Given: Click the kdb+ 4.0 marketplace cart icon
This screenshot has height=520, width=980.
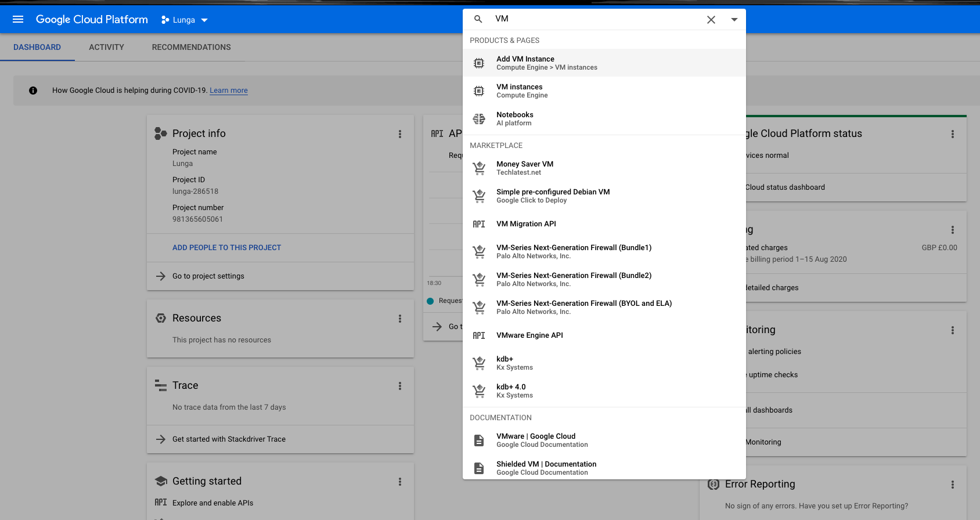Looking at the screenshot, I should pos(479,391).
